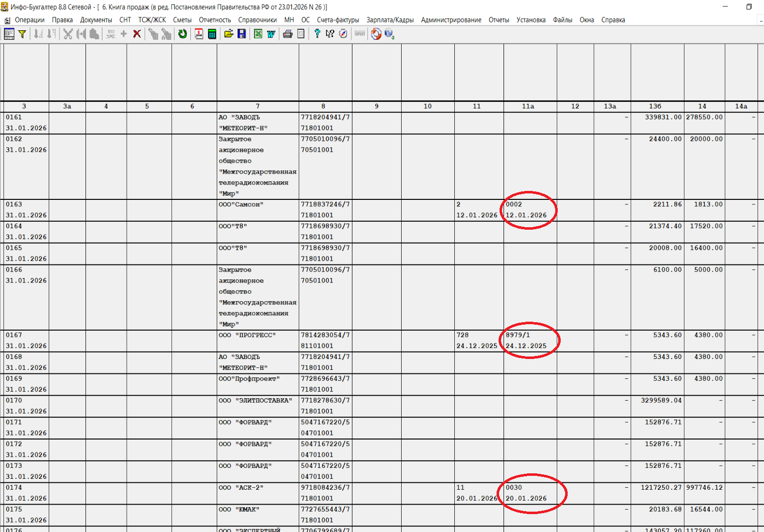Open the green calculator tool
The width and height of the screenshot is (764, 532).
click(x=212, y=34)
